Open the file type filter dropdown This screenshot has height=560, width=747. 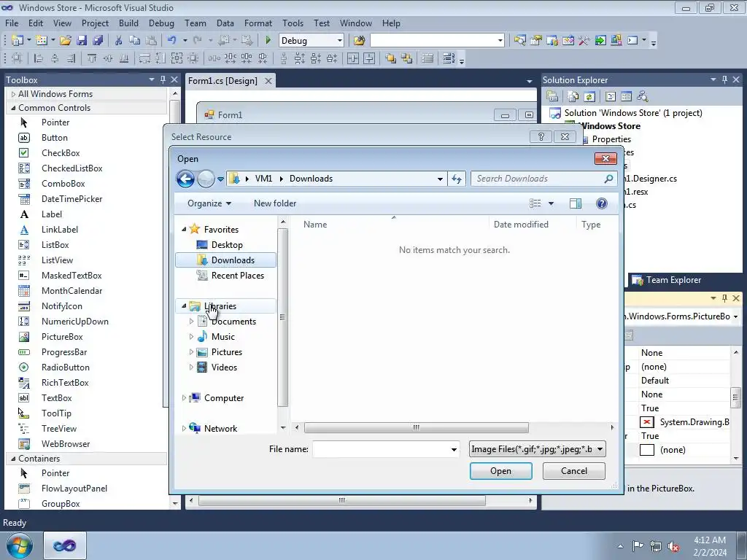[x=600, y=449]
